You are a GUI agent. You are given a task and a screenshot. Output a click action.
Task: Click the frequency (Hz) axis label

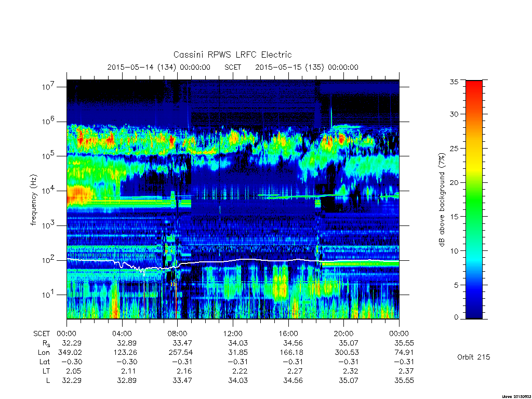pos(33,200)
